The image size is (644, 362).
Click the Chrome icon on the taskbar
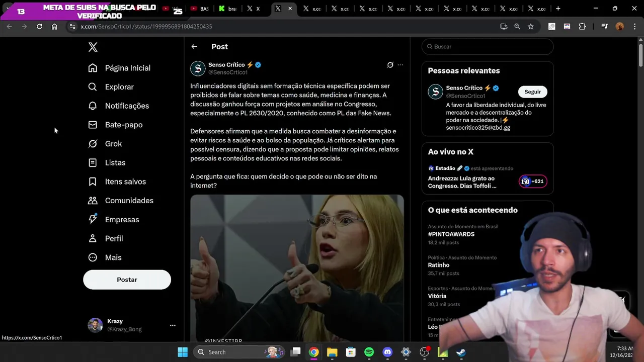tap(313, 352)
